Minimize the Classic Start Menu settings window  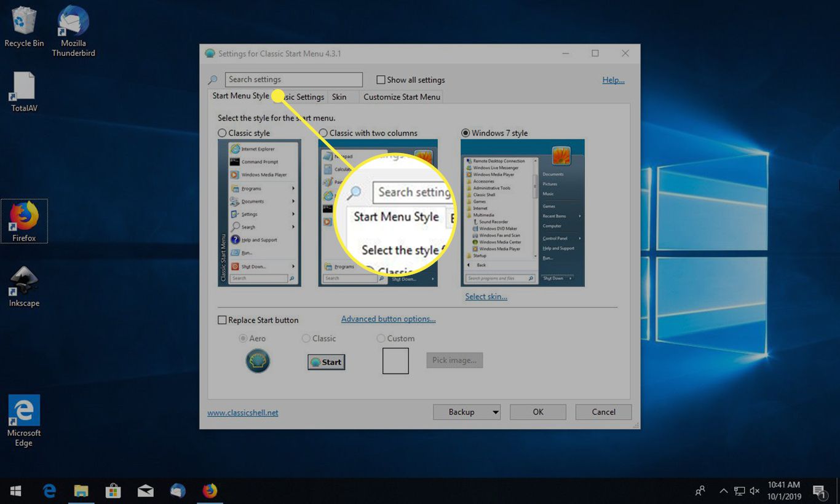pos(566,53)
